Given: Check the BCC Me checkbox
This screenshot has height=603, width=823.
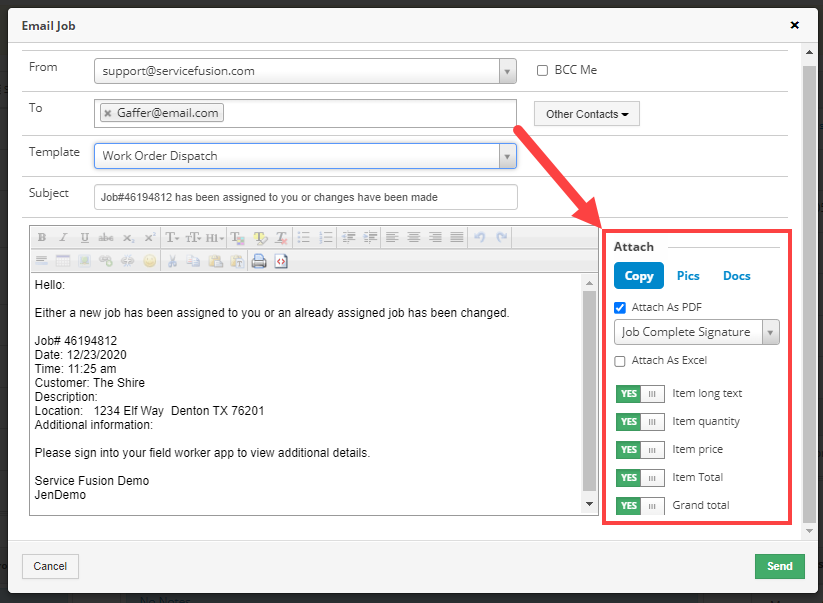Looking at the screenshot, I should 542,70.
